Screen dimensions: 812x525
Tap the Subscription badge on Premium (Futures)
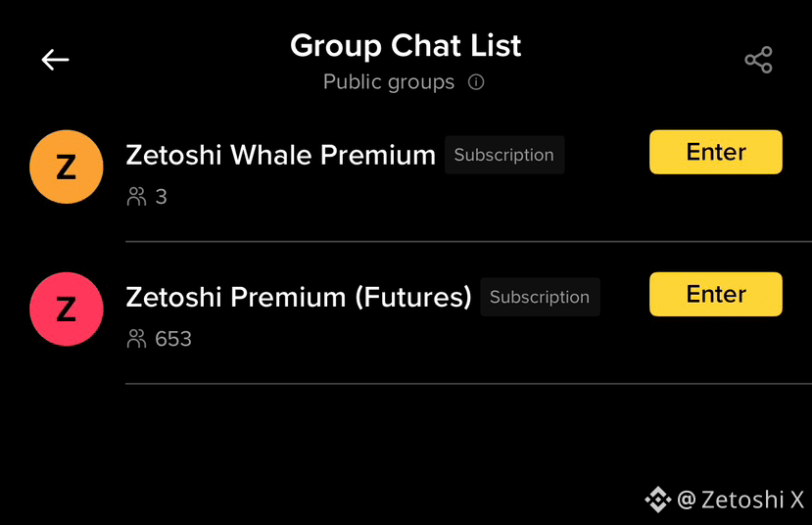[x=540, y=297]
